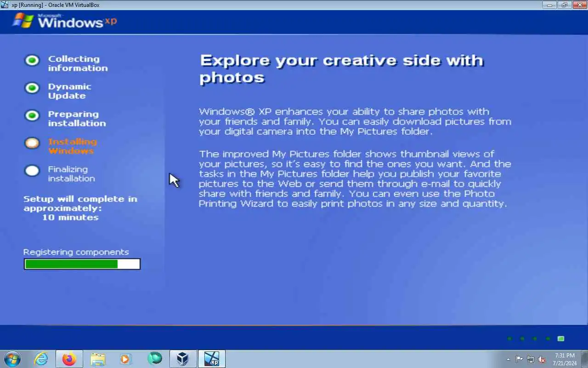Screen dimensions: 588x368
Task: Click the orange 'Installing Windows' label
Action: (72, 146)
